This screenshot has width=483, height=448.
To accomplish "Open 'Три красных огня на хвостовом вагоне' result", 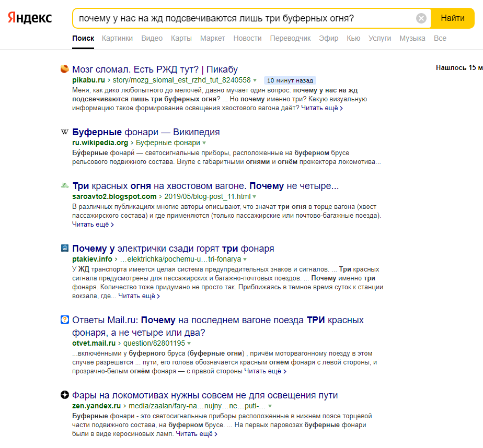I will pos(205,186).
